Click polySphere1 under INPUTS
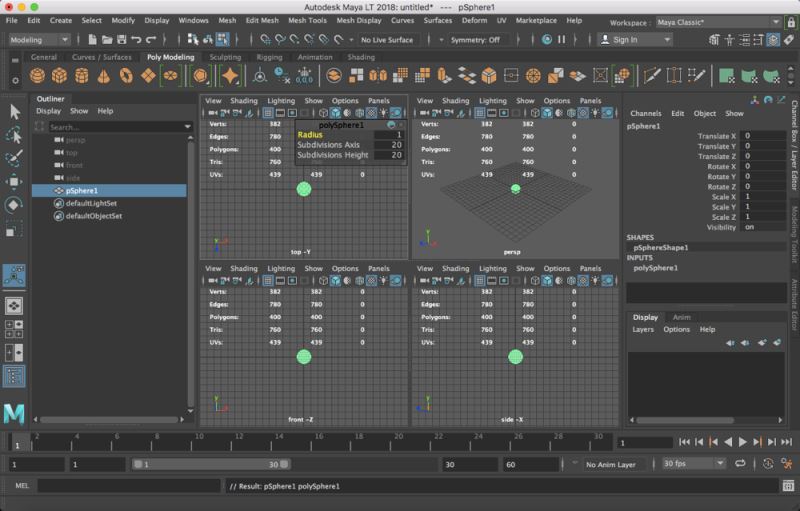 [x=656, y=268]
